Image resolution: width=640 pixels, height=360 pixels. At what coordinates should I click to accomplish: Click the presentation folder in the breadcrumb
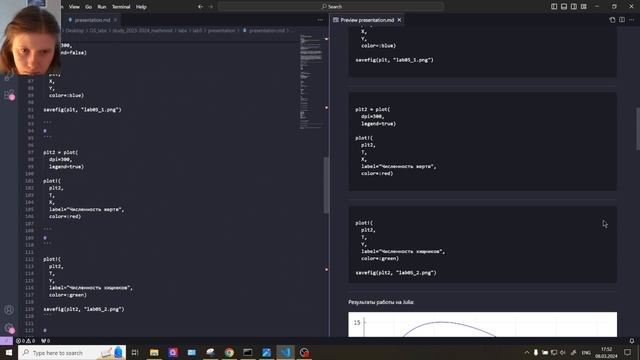222,30
